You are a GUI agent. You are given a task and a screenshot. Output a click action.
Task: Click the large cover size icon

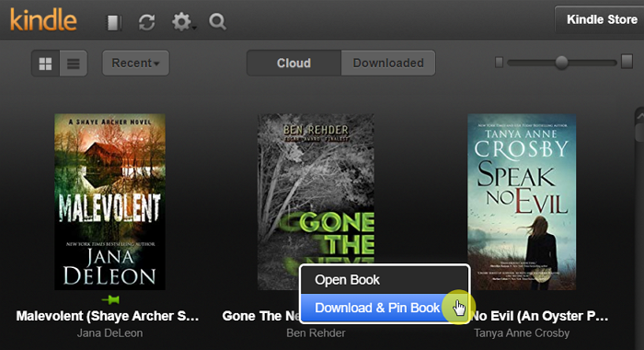(627, 62)
